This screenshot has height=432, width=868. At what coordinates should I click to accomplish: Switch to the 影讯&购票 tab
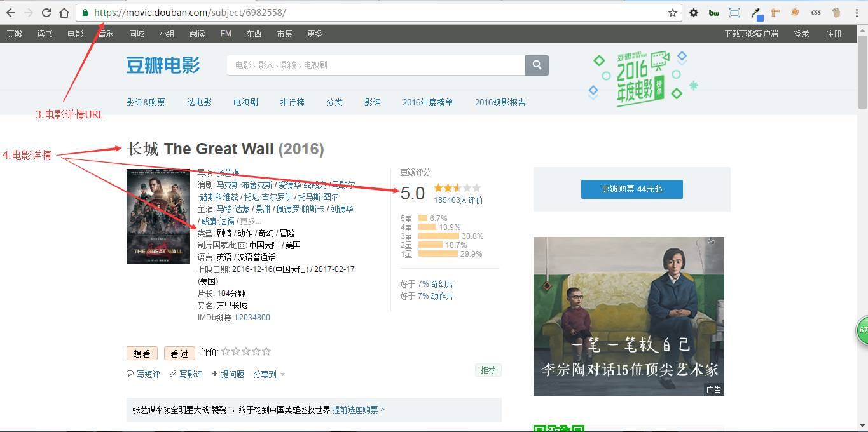tap(146, 102)
